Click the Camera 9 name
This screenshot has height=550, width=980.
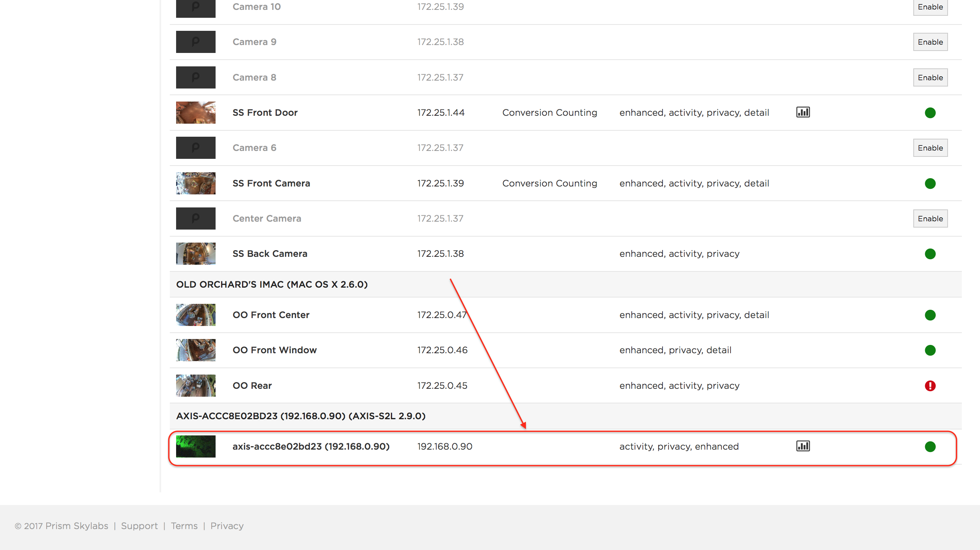pyautogui.click(x=254, y=42)
